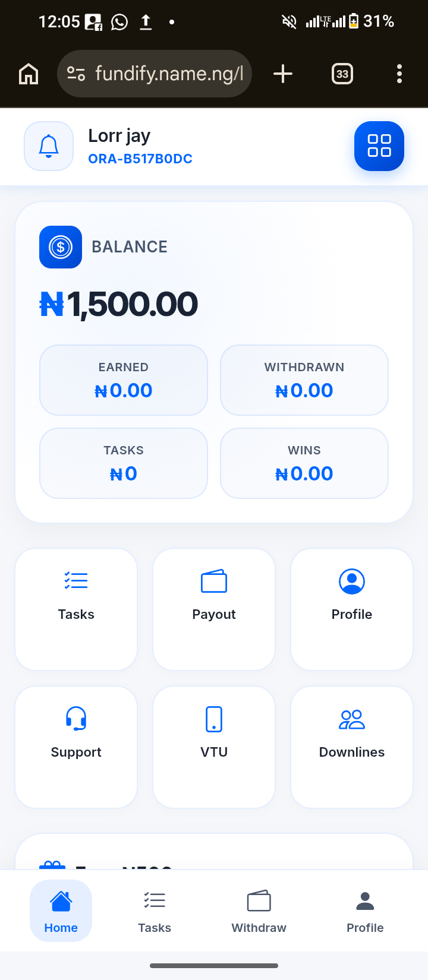428x980 pixels.
Task: Select the Home bottom tab
Action: (x=61, y=911)
